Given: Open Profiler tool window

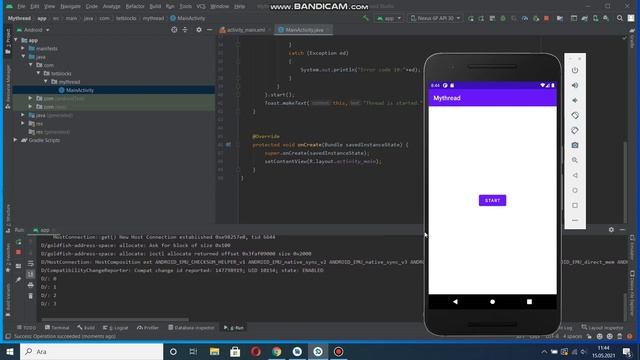Looking at the screenshot, I should click(148, 328).
